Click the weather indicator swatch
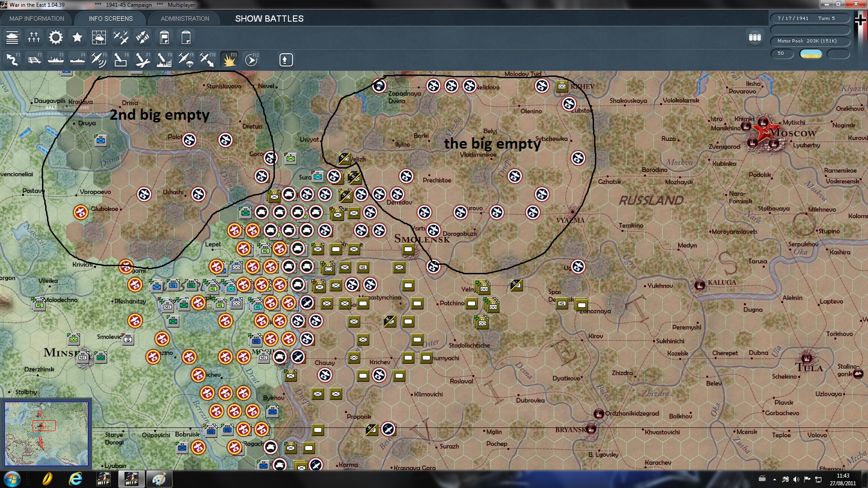 pyautogui.click(x=811, y=54)
